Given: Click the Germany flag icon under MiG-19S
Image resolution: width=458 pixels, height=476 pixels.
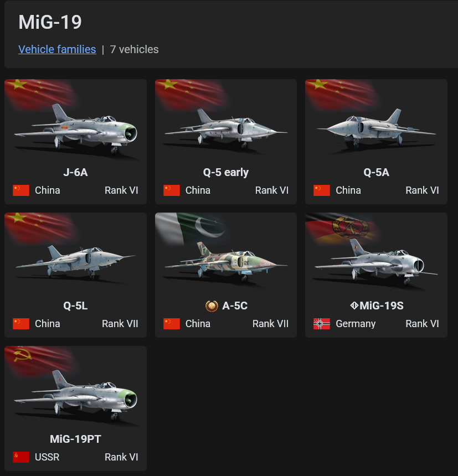Looking at the screenshot, I should (x=322, y=324).
